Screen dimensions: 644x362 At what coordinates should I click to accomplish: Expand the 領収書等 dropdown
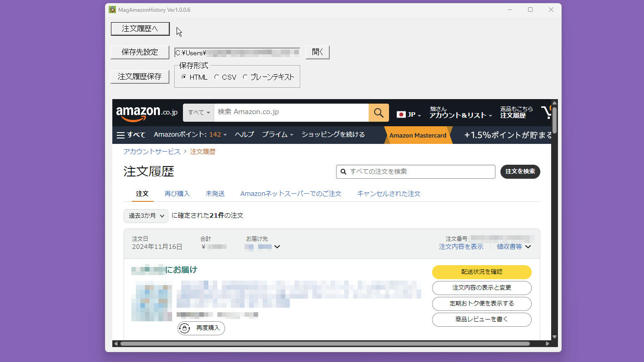514,247
